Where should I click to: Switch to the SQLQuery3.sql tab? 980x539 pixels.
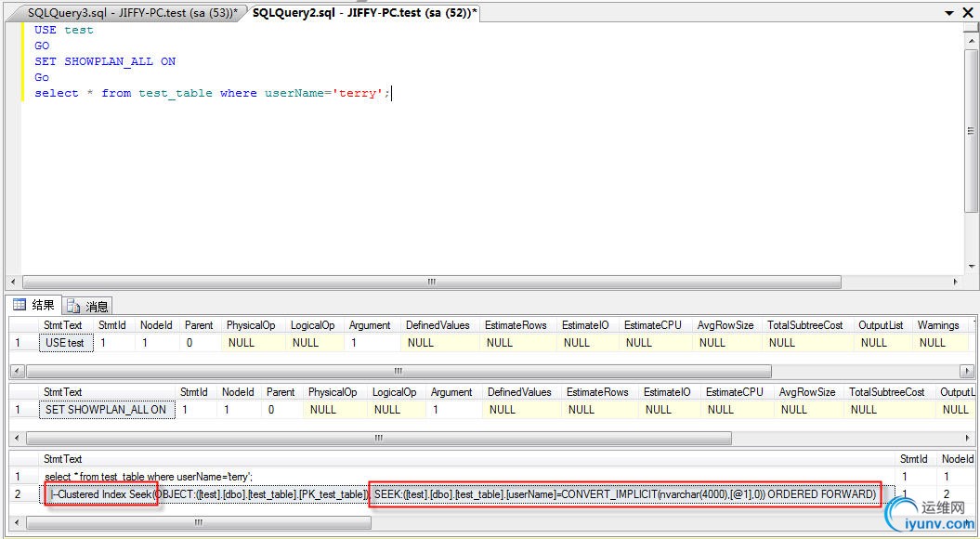click(133, 12)
